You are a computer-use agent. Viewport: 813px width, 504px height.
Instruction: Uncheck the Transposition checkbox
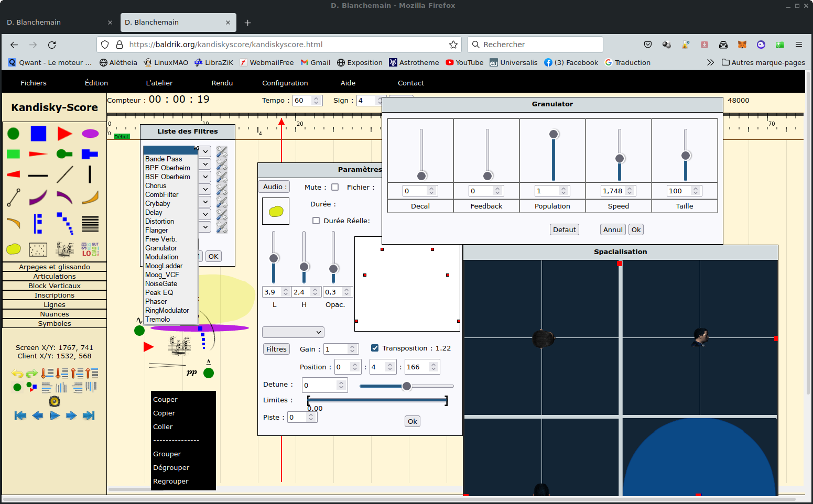[x=375, y=348]
